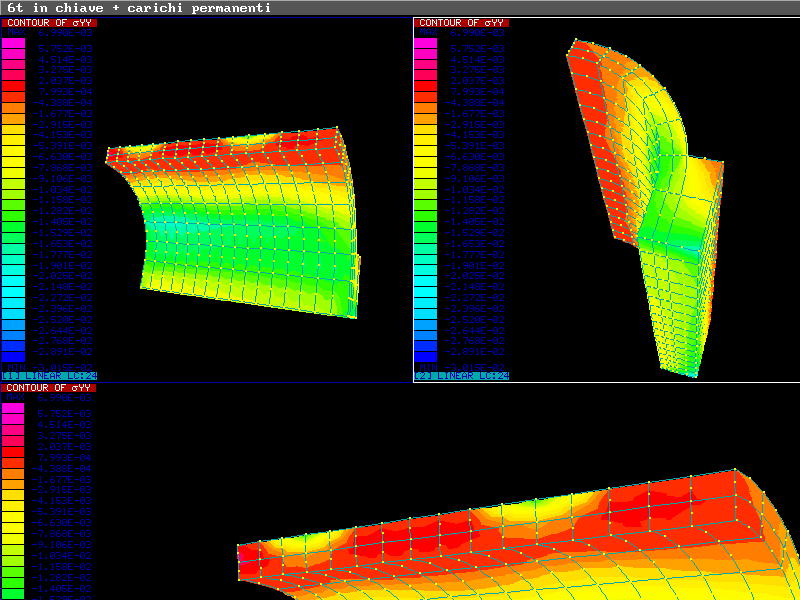800x600 pixels.
Task: Select value "-6.630E-03" in viewport [2] legend
Action: pyautogui.click(x=474, y=157)
